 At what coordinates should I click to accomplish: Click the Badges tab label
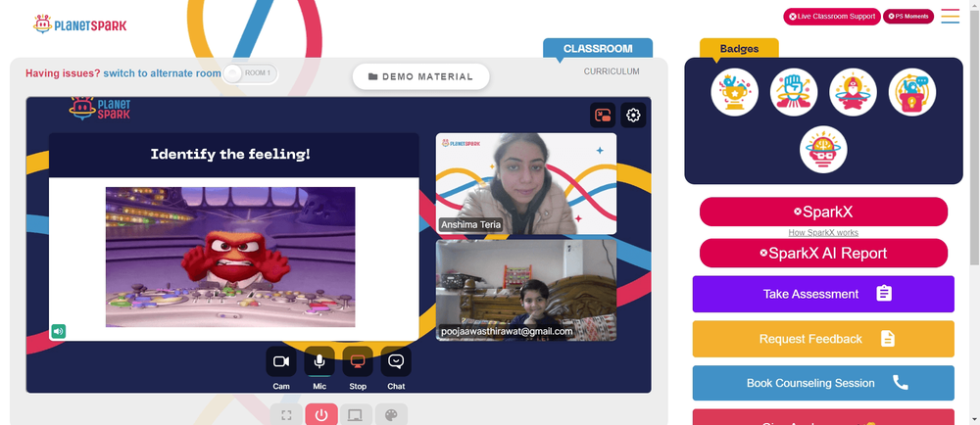pyautogui.click(x=739, y=48)
